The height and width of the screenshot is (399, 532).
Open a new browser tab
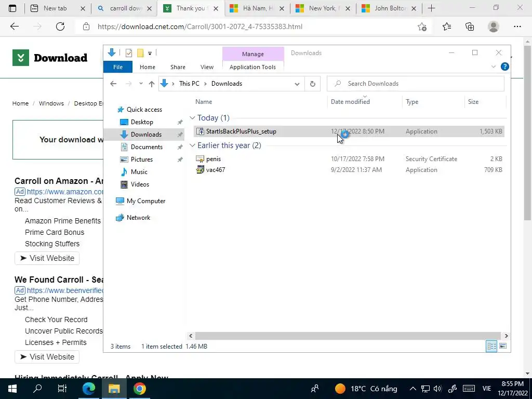(x=431, y=8)
